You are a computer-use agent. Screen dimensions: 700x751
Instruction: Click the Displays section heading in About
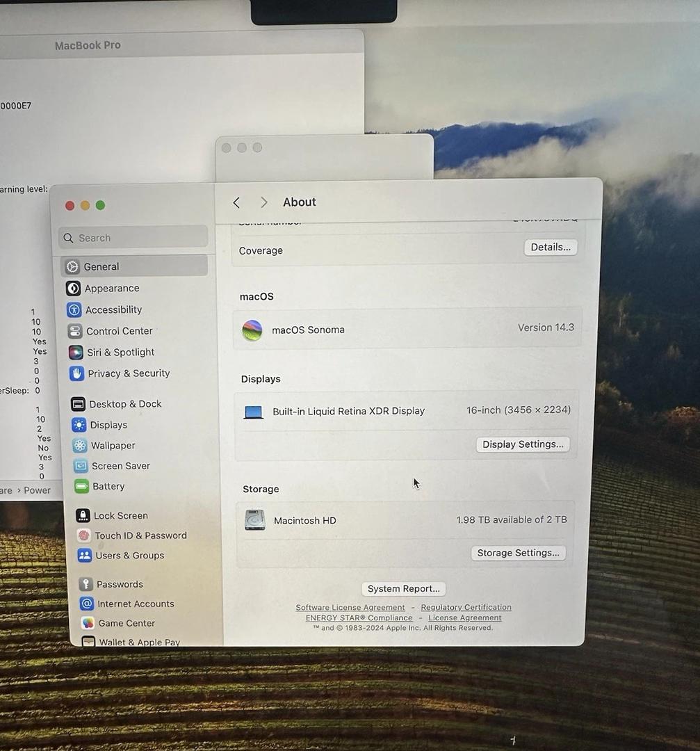click(261, 379)
